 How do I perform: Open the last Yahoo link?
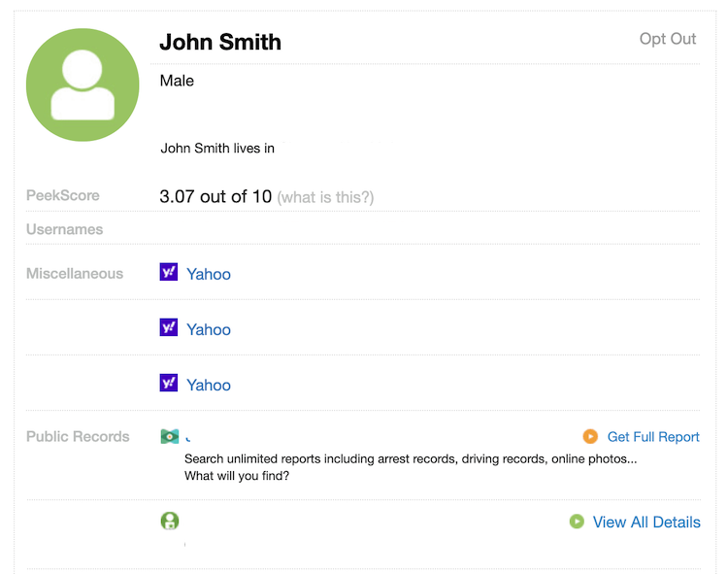209,385
